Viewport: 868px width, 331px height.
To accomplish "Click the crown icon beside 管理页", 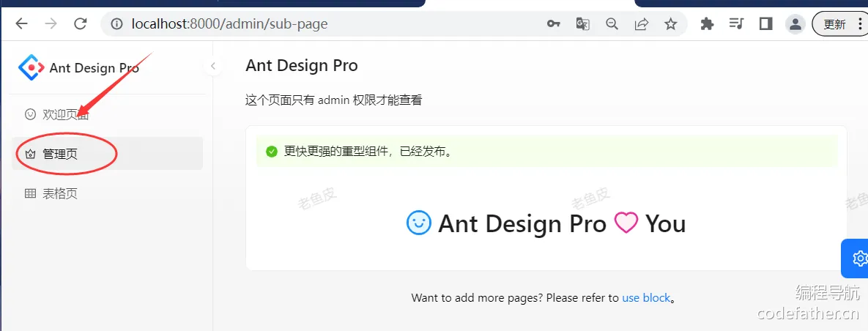I will (31, 154).
